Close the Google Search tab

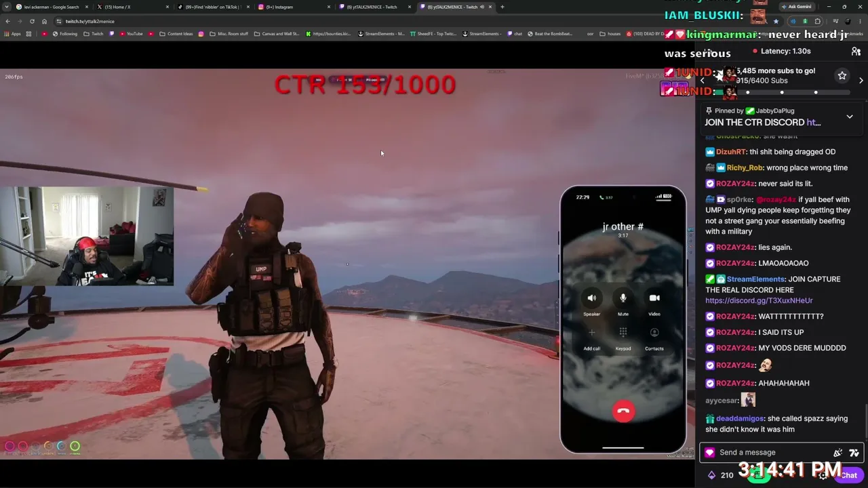tap(87, 7)
